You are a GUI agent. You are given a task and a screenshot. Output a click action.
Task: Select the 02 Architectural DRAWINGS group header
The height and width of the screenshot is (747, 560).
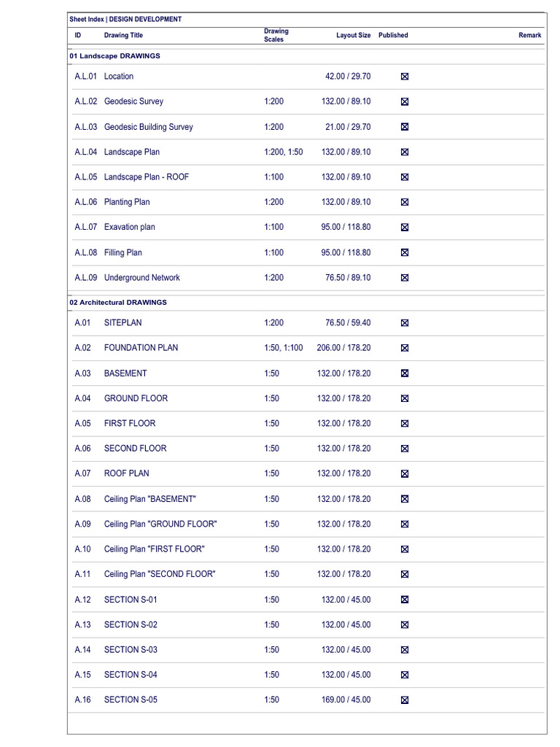(118, 302)
